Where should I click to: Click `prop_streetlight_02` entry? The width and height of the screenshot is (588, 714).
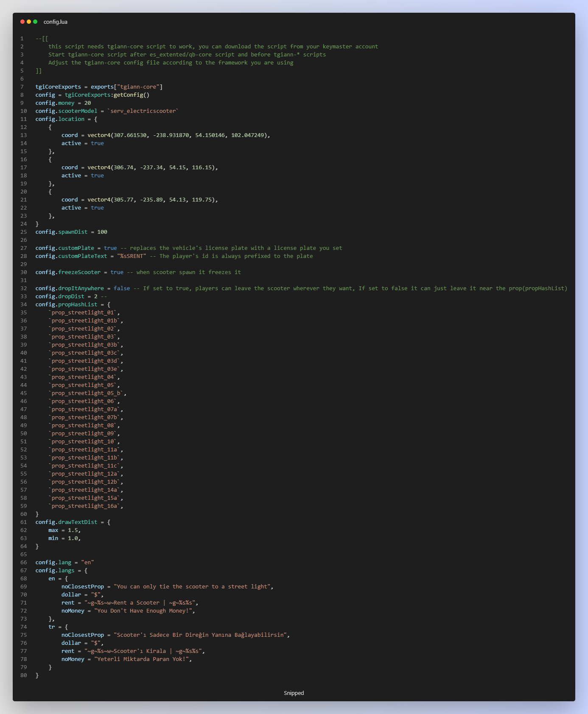84,329
